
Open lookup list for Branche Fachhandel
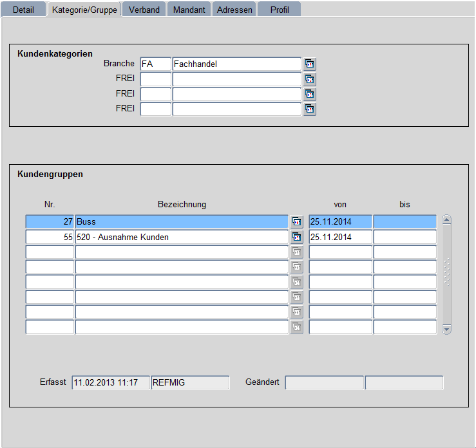click(310, 64)
